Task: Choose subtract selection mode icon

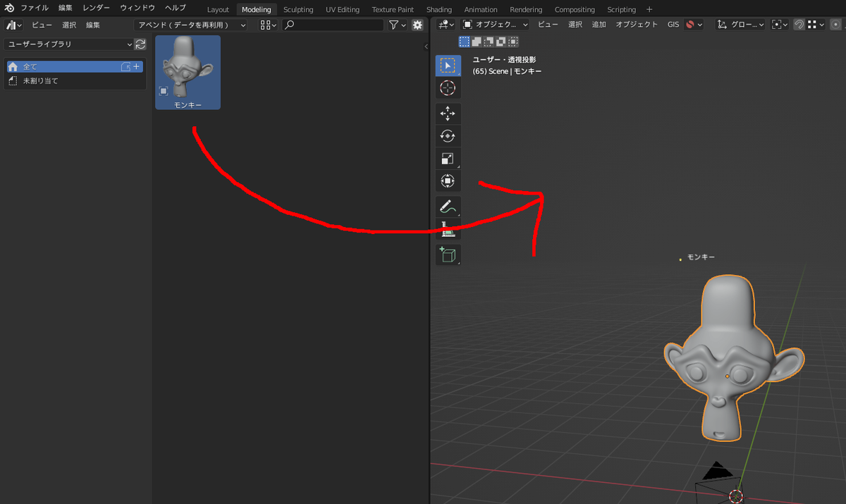Action: point(489,42)
